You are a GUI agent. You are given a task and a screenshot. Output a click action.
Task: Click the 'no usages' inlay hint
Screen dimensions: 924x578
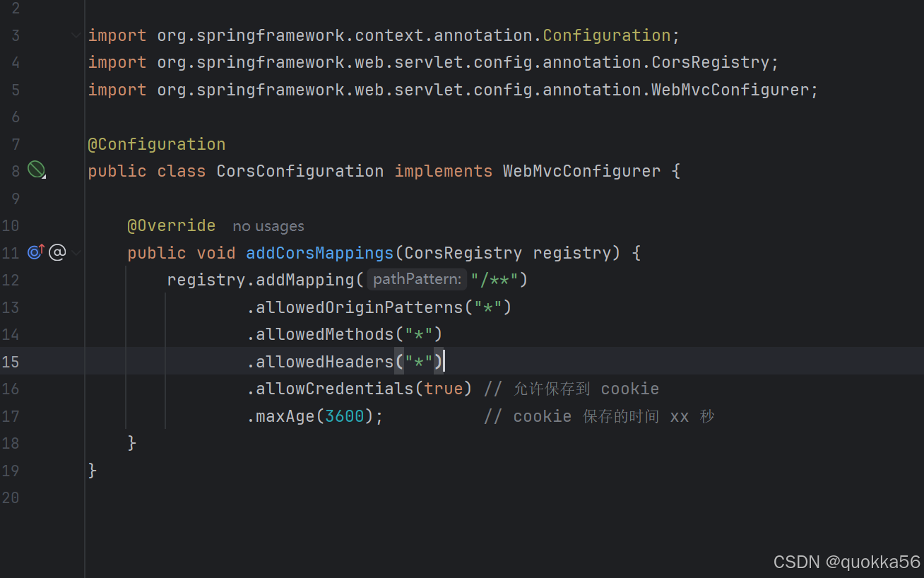[268, 226]
